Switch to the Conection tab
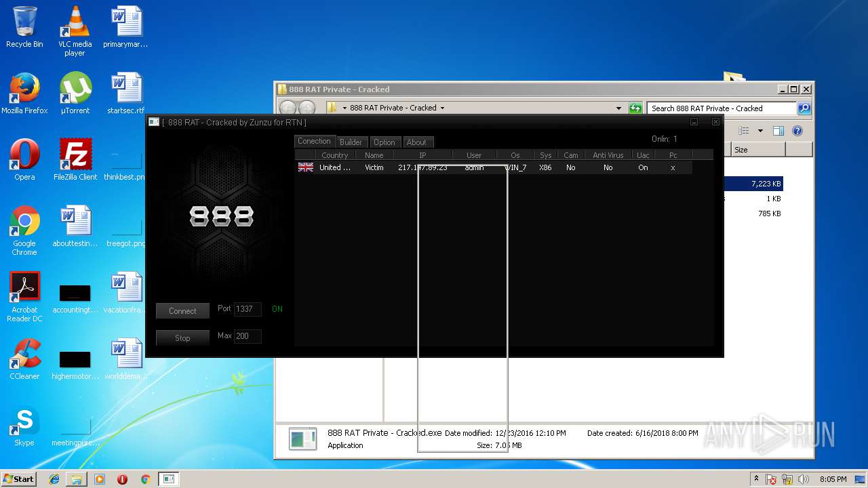 [x=314, y=141]
